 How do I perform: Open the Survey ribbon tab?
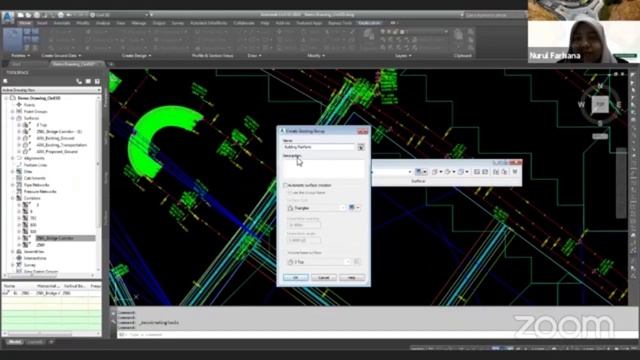click(178, 23)
